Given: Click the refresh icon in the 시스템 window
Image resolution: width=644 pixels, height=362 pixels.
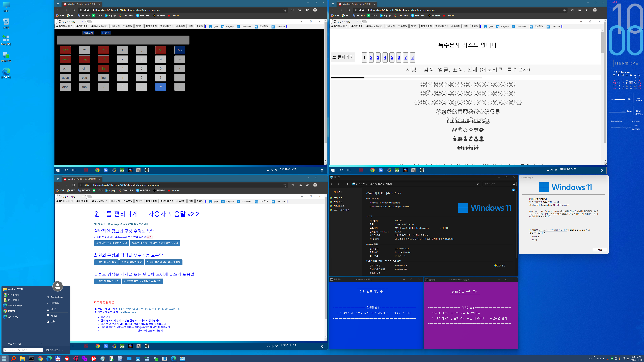Looking at the screenshot, I should 478,184.
